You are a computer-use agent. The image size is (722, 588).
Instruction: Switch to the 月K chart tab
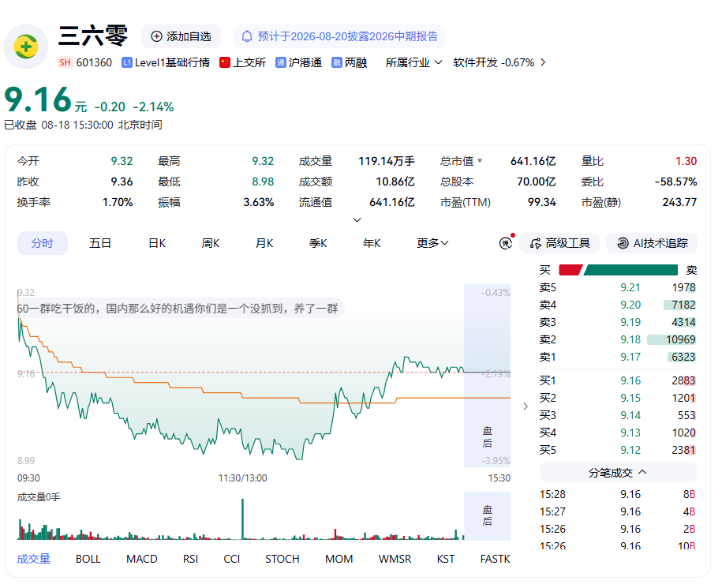click(264, 243)
